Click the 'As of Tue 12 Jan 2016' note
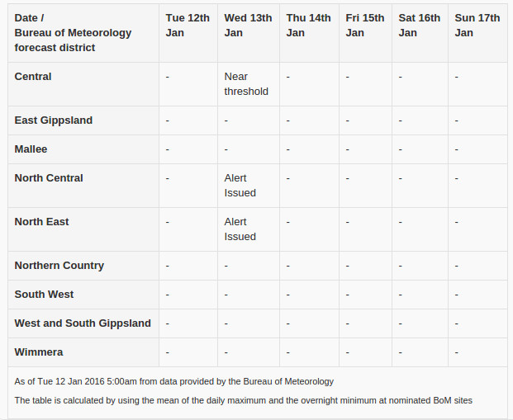Image resolution: width=513 pixels, height=420 pixels. click(173, 381)
